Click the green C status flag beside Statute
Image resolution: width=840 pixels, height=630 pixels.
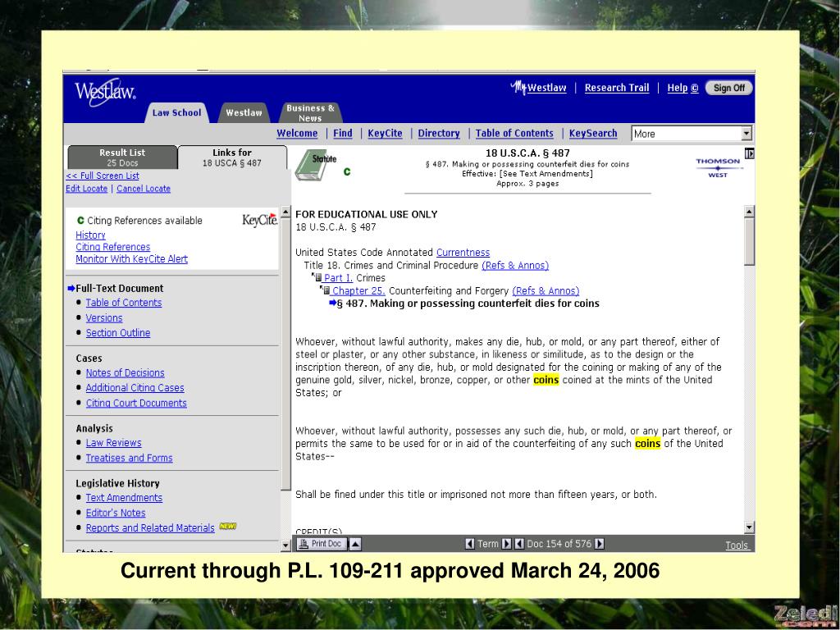[347, 171]
